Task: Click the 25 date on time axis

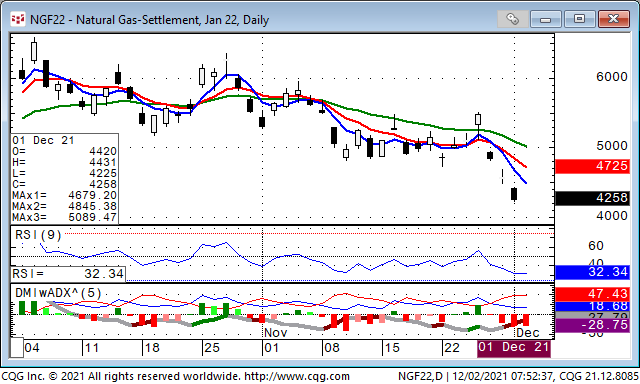Action: (x=212, y=348)
